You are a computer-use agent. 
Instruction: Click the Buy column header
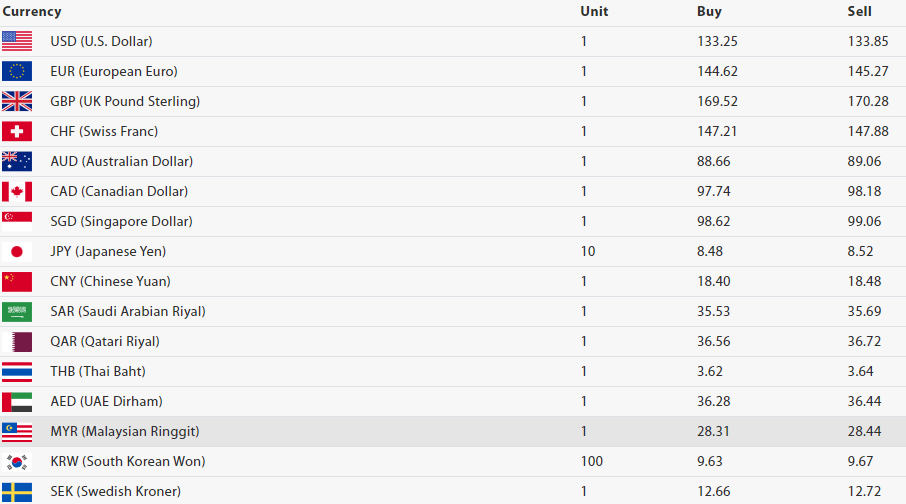click(709, 12)
